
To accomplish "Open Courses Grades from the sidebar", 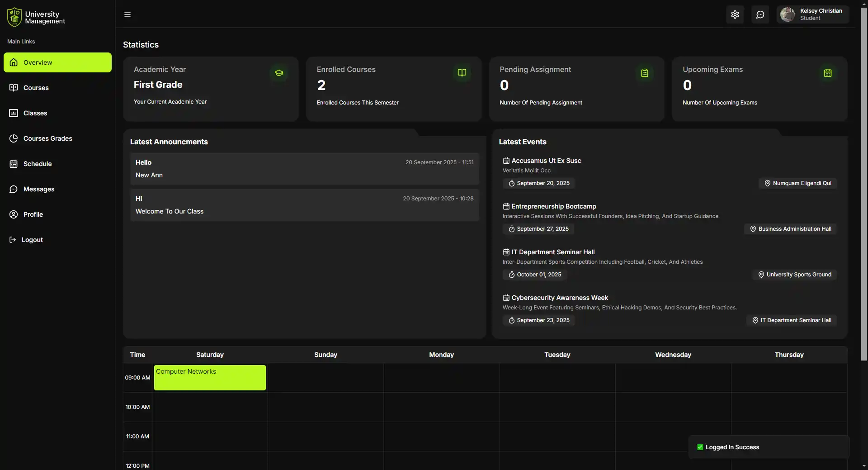I will click(48, 138).
